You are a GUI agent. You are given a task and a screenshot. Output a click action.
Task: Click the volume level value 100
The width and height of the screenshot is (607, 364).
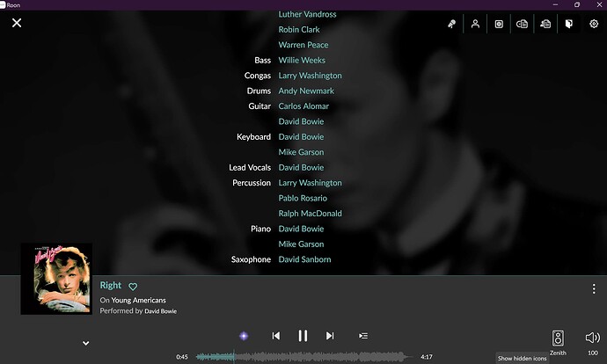pyautogui.click(x=593, y=353)
